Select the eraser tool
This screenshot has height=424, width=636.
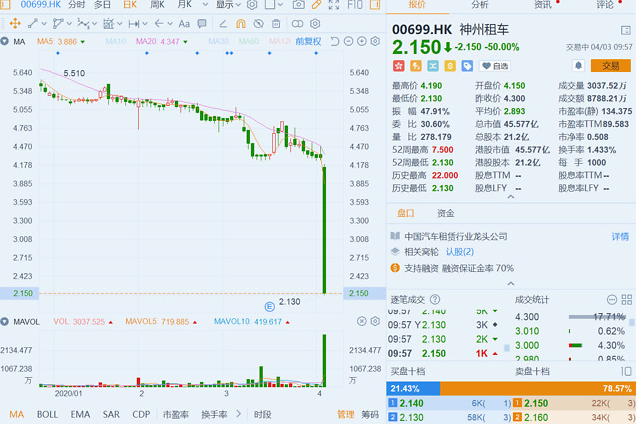(223, 24)
